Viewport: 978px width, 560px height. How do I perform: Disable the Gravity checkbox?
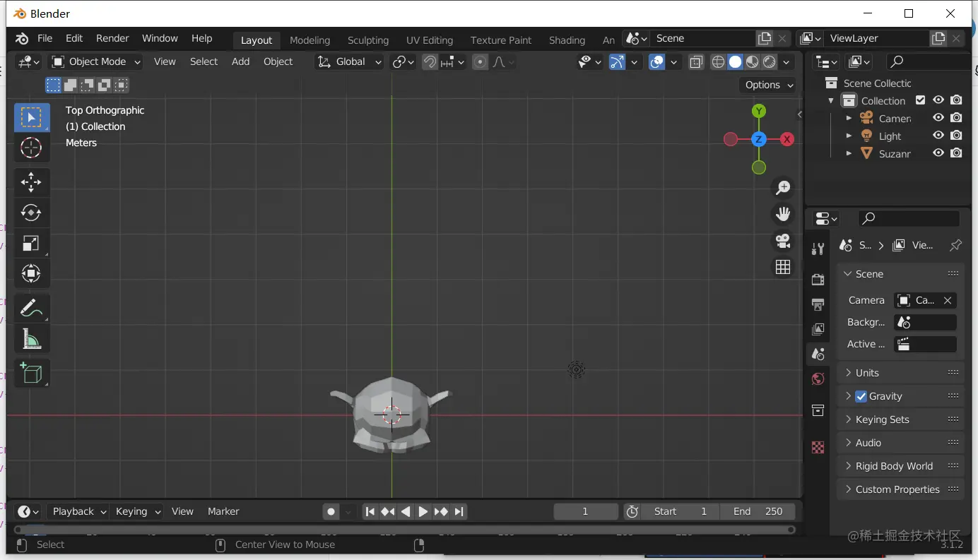pyautogui.click(x=861, y=396)
